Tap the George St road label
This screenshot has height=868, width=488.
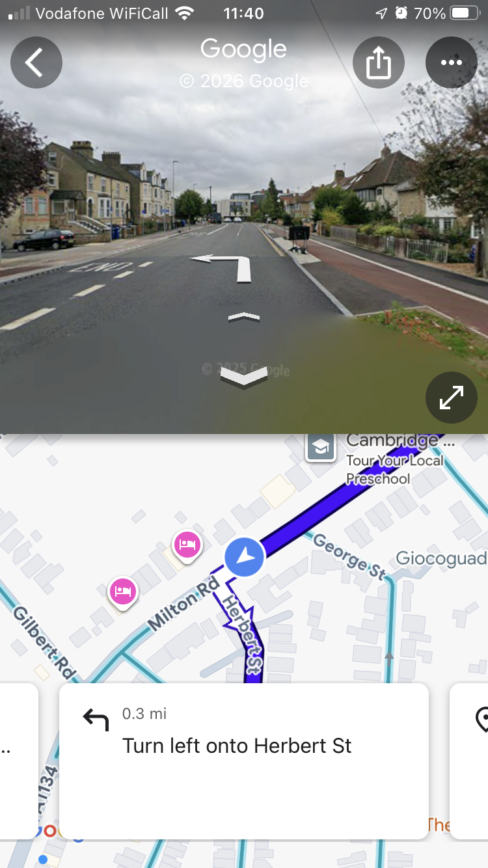pos(349,556)
